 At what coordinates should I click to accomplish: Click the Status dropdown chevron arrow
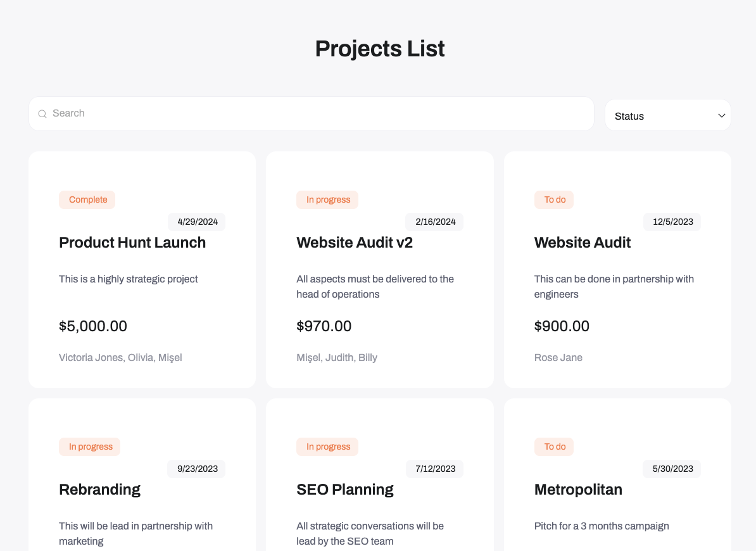(721, 116)
